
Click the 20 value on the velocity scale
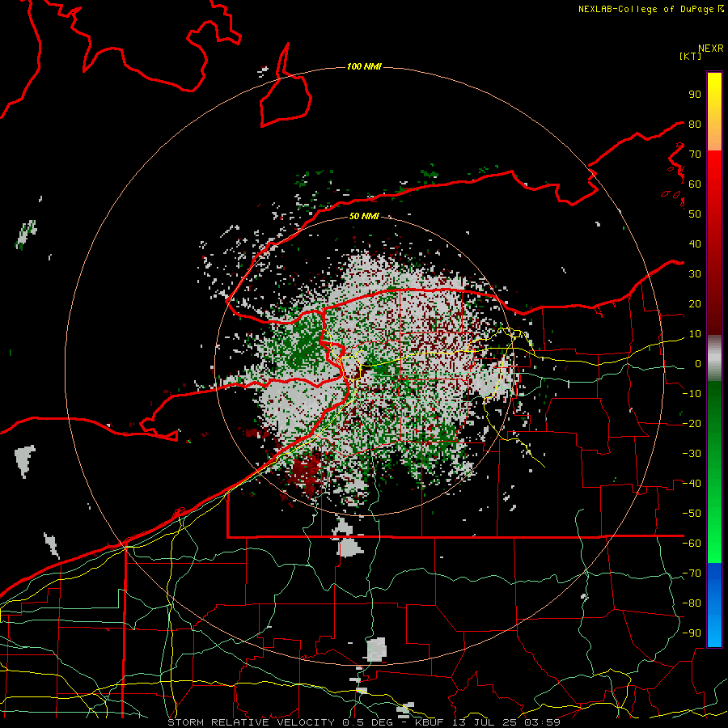tap(695, 303)
